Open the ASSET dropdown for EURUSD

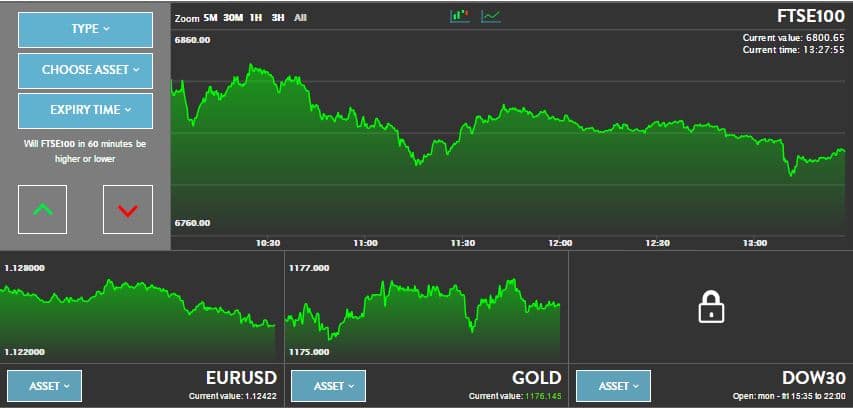point(44,386)
